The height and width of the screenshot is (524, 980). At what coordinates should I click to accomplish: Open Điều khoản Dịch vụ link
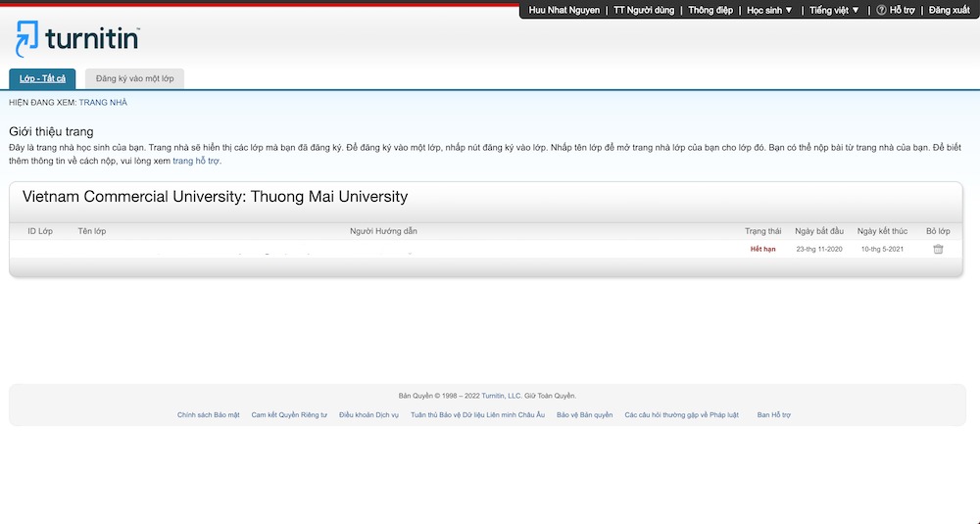pyautogui.click(x=368, y=415)
